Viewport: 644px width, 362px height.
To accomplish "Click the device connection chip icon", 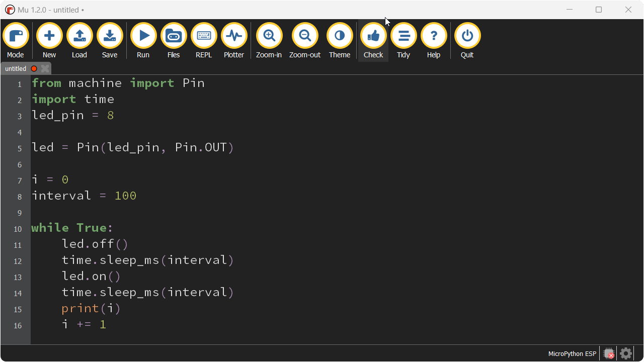I will 608,353.
